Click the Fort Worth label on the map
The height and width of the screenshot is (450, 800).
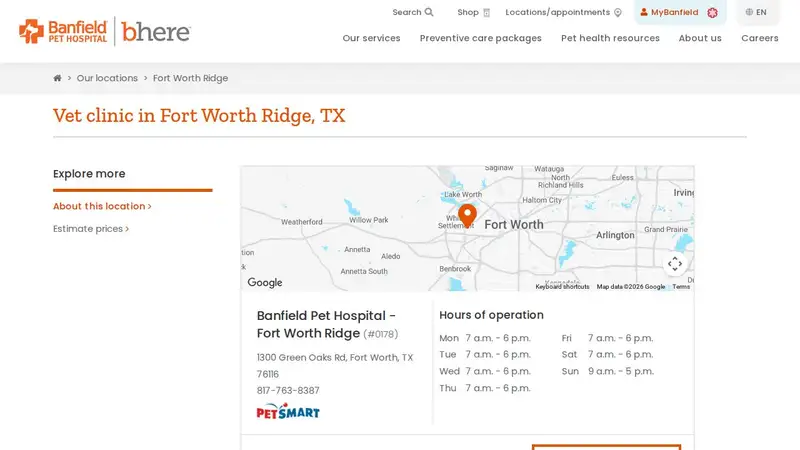pos(514,224)
